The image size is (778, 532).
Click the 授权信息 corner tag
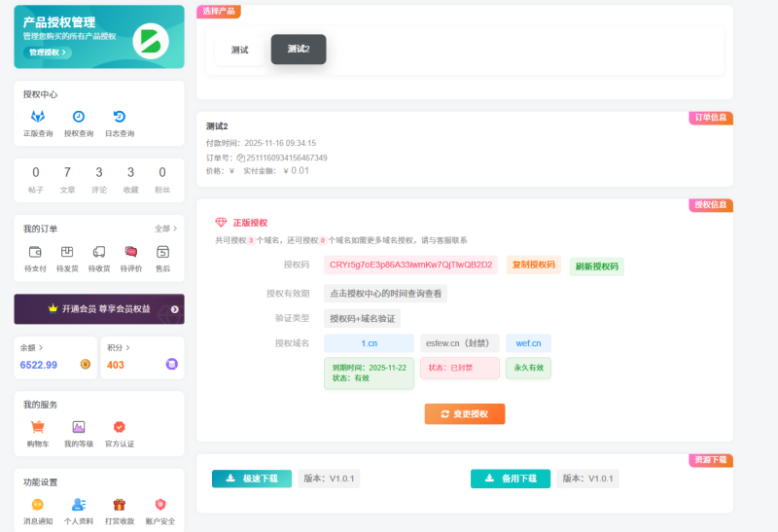coord(711,205)
